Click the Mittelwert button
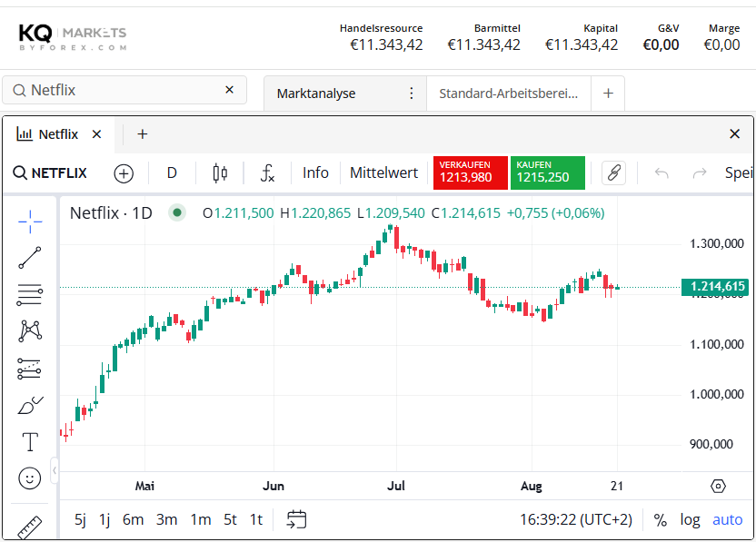 pos(383,173)
